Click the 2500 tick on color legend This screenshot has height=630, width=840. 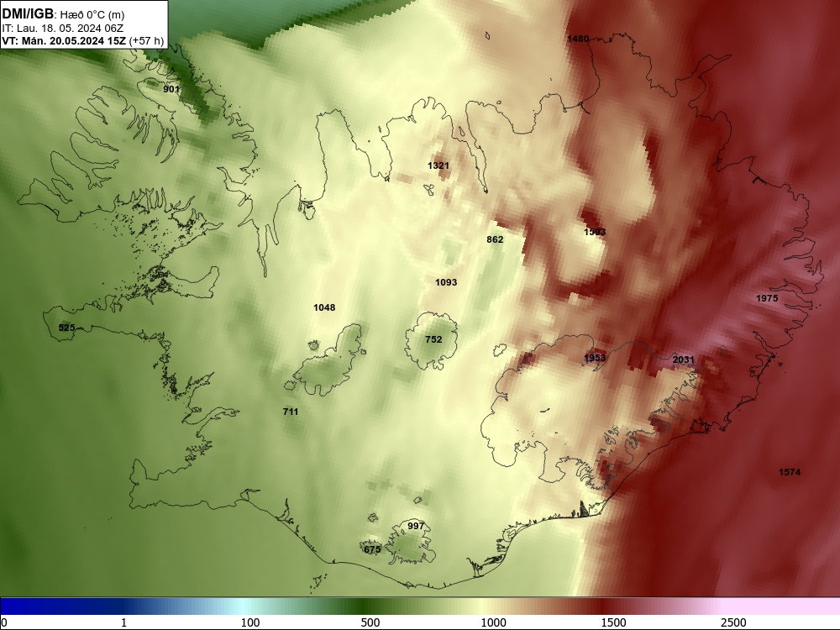coord(733,622)
